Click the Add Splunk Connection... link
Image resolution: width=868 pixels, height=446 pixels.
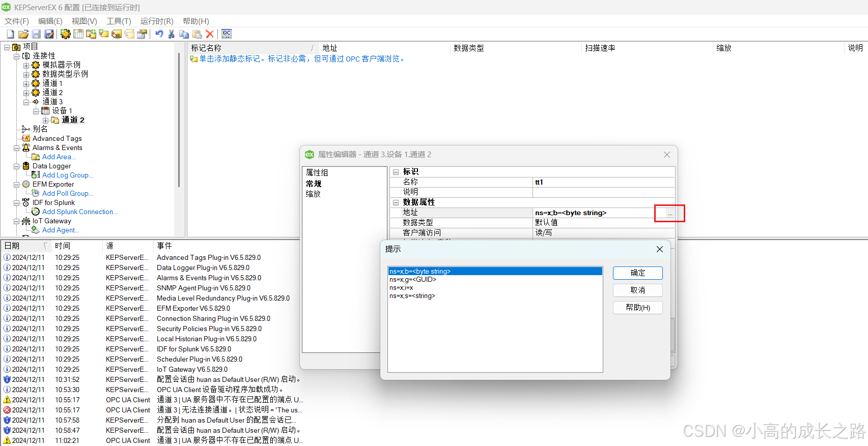pyautogui.click(x=80, y=212)
